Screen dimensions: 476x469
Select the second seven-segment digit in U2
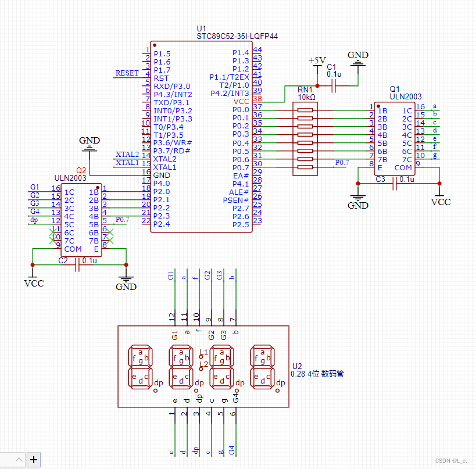tap(181, 367)
